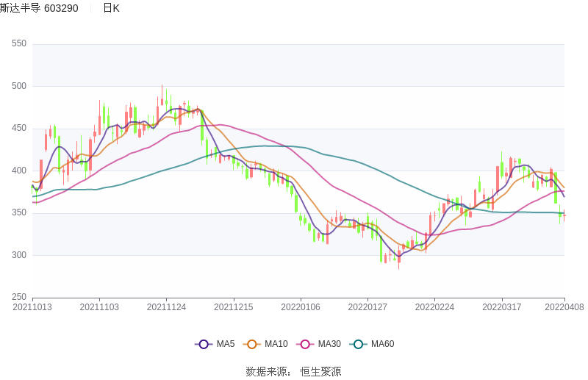Click the 20220408 date axis label
588x380 pixels.
(x=564, y=307)
